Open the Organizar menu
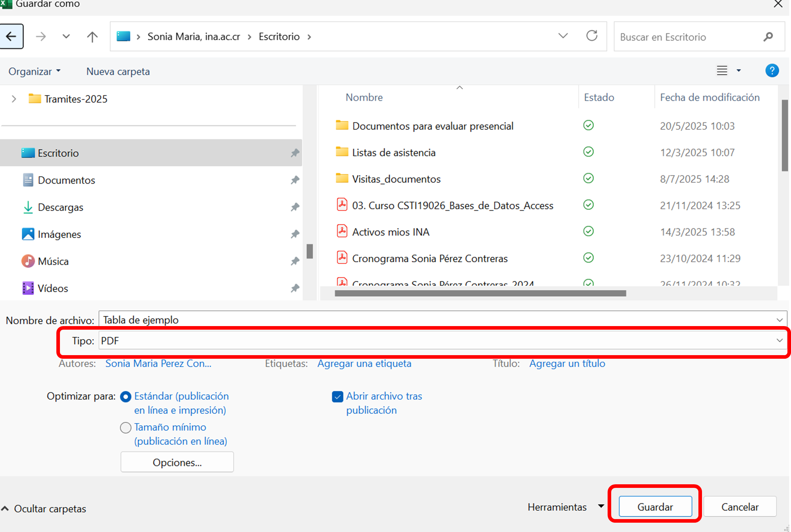This screenshot has width=791, height=532. (x=34, y=71)
